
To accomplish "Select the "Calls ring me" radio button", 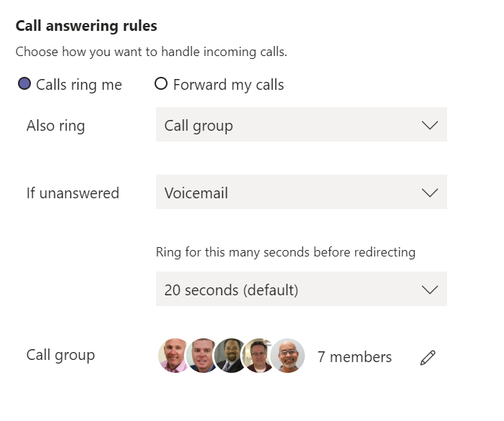I will 24,84.
